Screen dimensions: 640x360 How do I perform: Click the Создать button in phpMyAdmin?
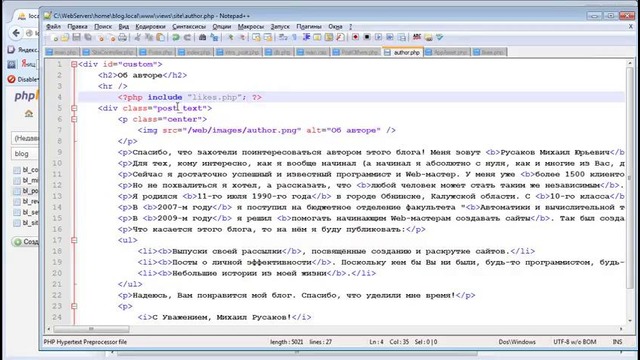point(25,242)
